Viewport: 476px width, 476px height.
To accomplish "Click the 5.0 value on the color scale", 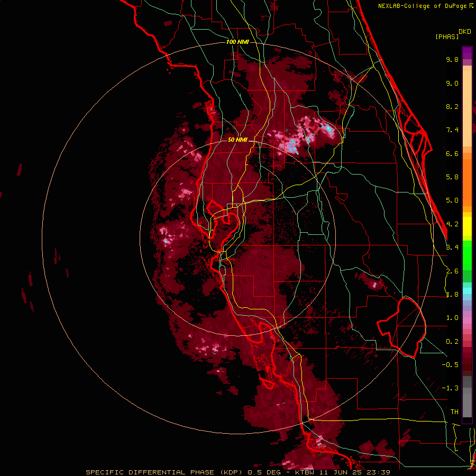I will click(x=452, y=200).
